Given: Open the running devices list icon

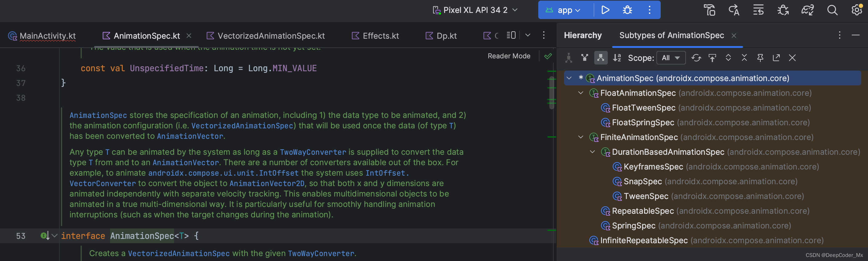Looking at the screenshot, I should click(x=759, y=10).
